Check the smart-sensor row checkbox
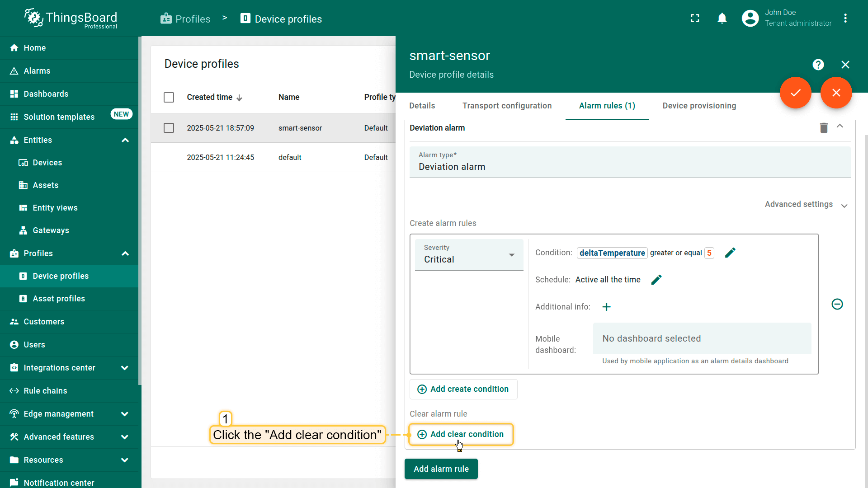The width and height of the screenshot is (868, 488). click(x=169, y=128)
